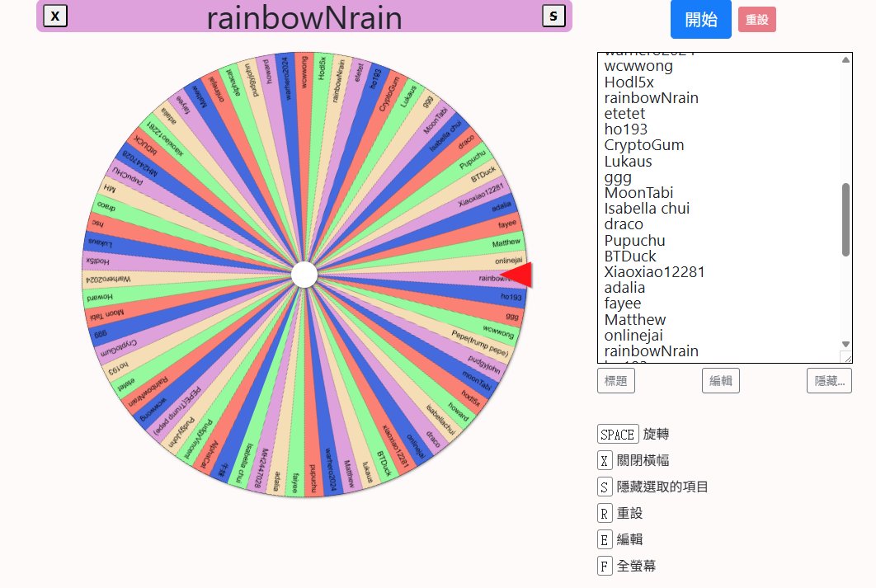Click 'Isabella chui' in the names list
Screen dimensions: 876x588
click(647, 209)
